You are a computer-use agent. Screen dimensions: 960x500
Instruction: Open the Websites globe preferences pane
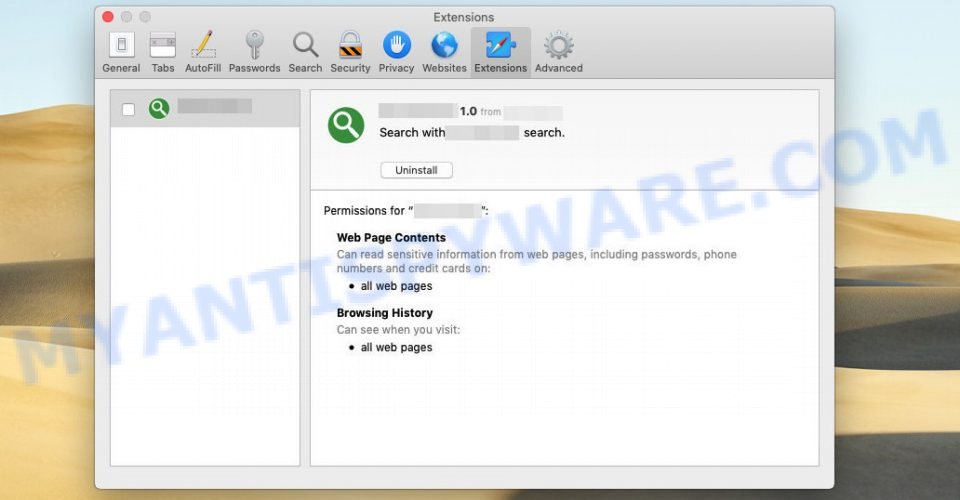pyautogui.click(x=444, y=52)
